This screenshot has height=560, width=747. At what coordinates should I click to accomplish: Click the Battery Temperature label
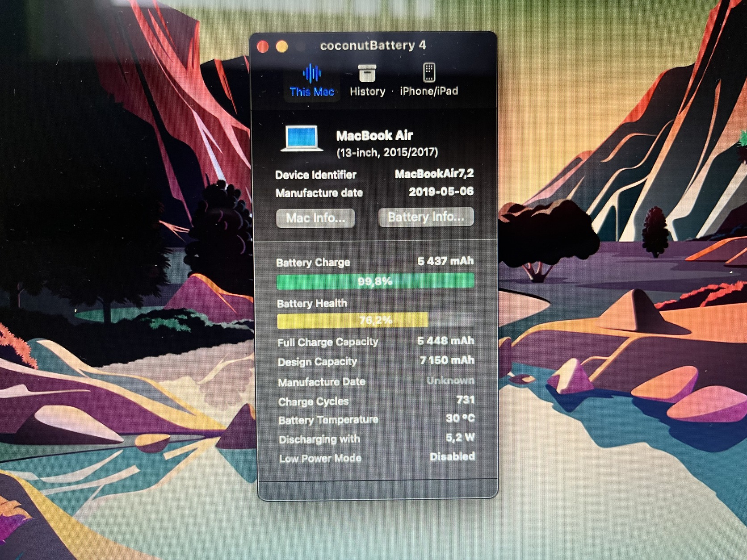pos(328,420)
